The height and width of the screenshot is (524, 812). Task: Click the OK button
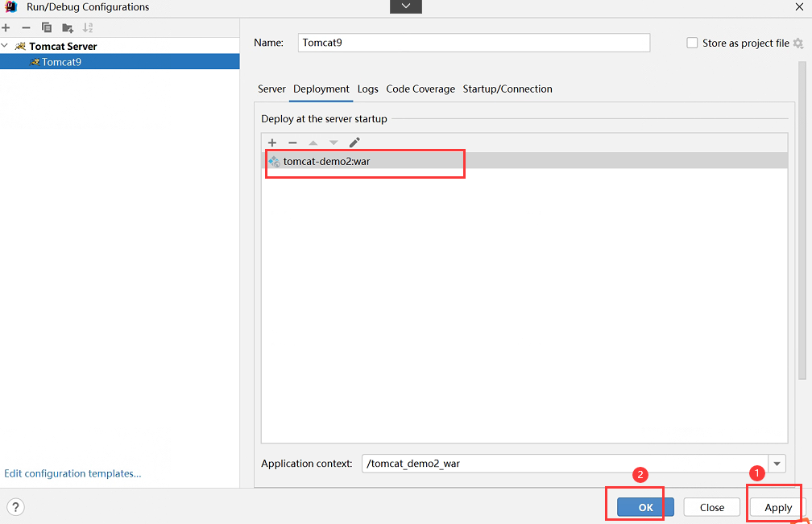click(645, 507)
